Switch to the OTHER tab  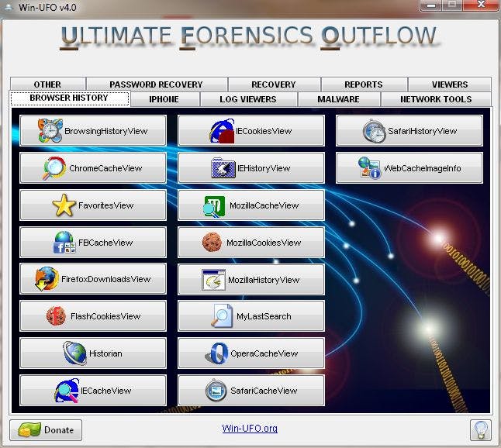pos(47,84)
